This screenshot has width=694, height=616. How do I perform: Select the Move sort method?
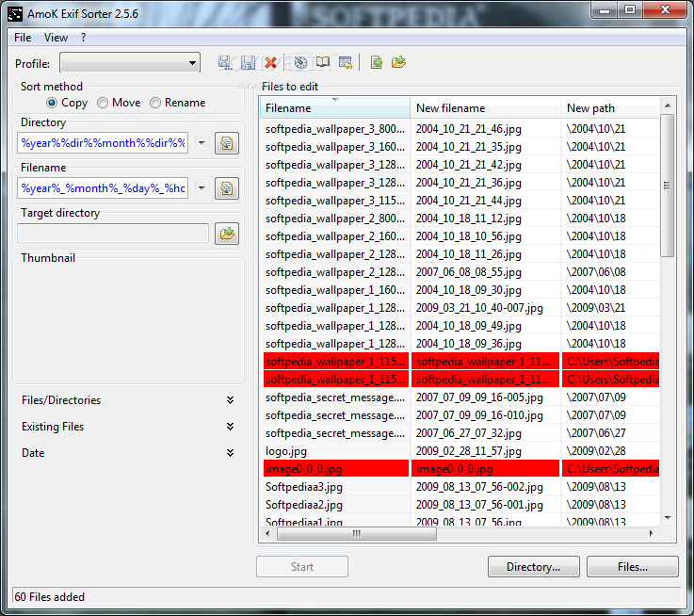point(119,103)
